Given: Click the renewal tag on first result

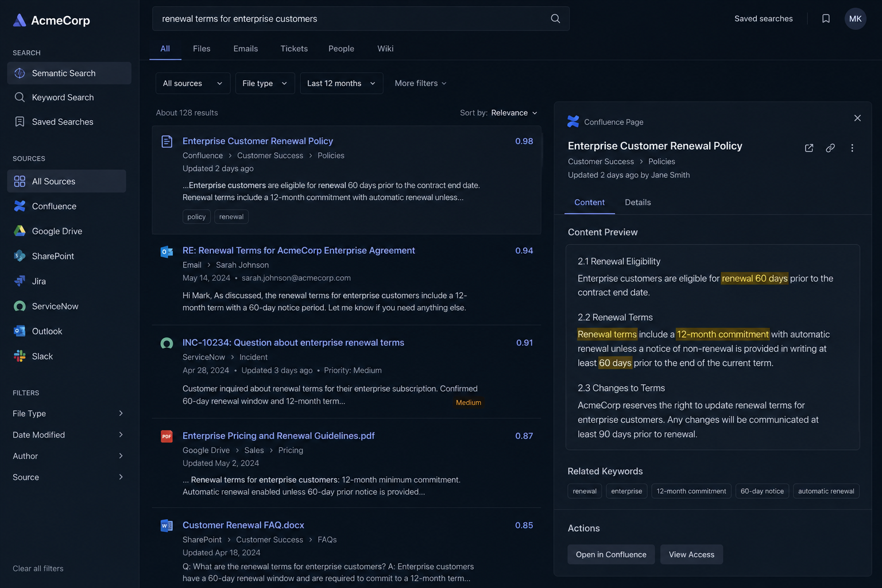Looking at the screenshot, I should (231, 216).
